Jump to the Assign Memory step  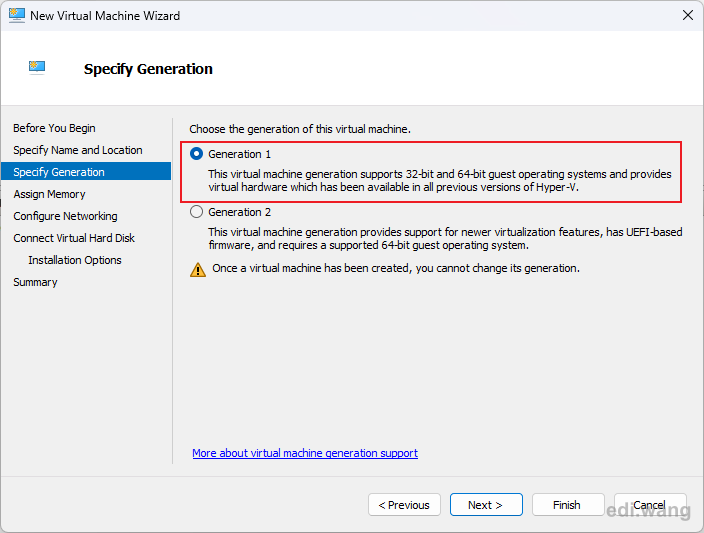coord(49,194)
